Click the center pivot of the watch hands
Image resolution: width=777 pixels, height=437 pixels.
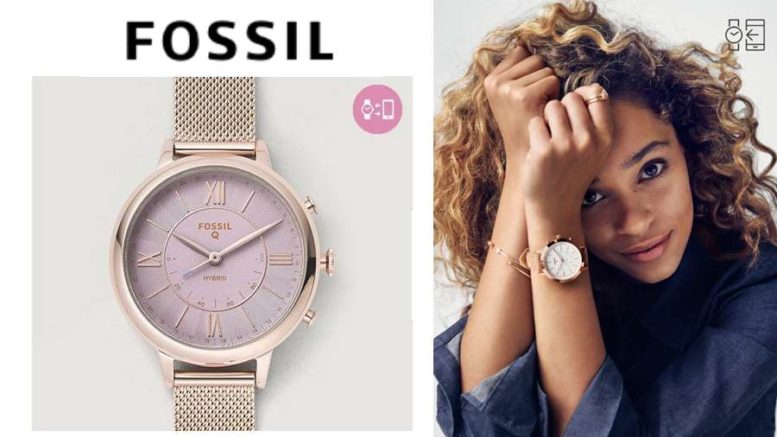pyautogui.click(x=215, y=257)
